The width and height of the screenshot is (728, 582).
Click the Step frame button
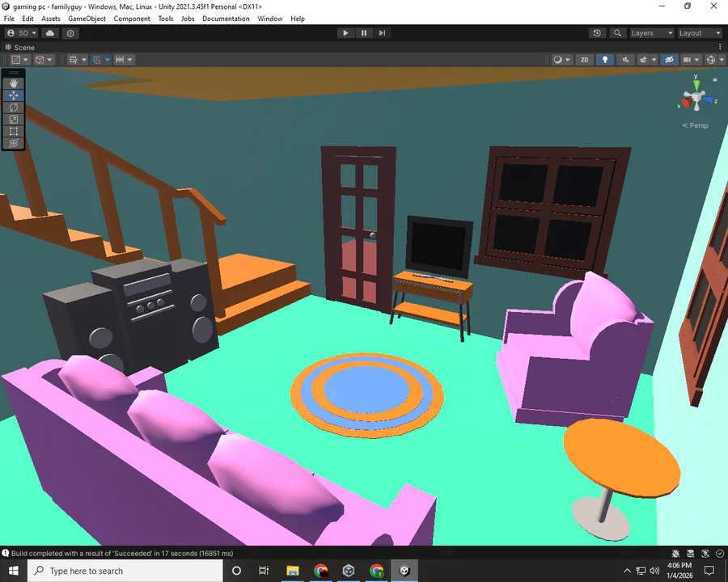[x=382, y=33]
